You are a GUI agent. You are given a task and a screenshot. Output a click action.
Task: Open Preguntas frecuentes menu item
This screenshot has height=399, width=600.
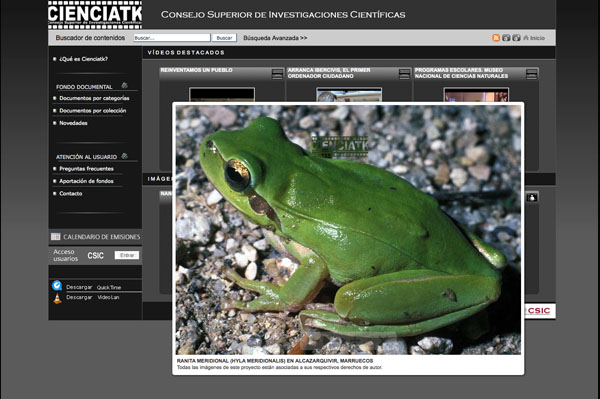click(x=86, y=169)
